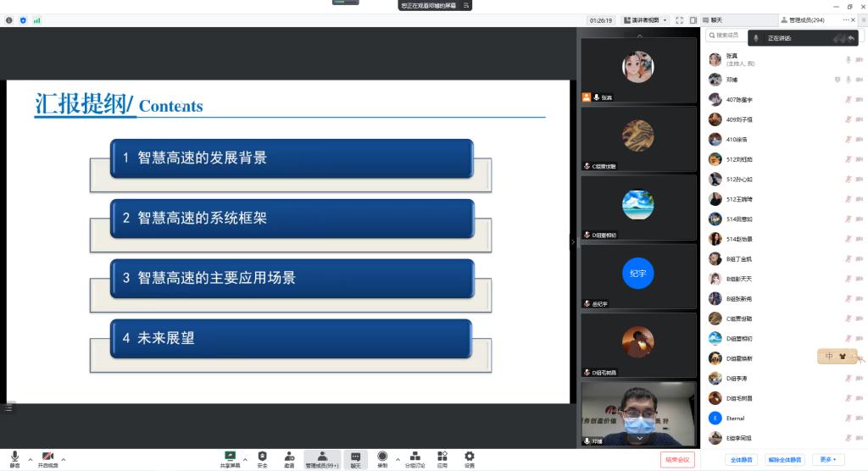This screenshot has height=471, width=868.
Task: Click the network signal strength icon
Action: [x=37, y=20]
